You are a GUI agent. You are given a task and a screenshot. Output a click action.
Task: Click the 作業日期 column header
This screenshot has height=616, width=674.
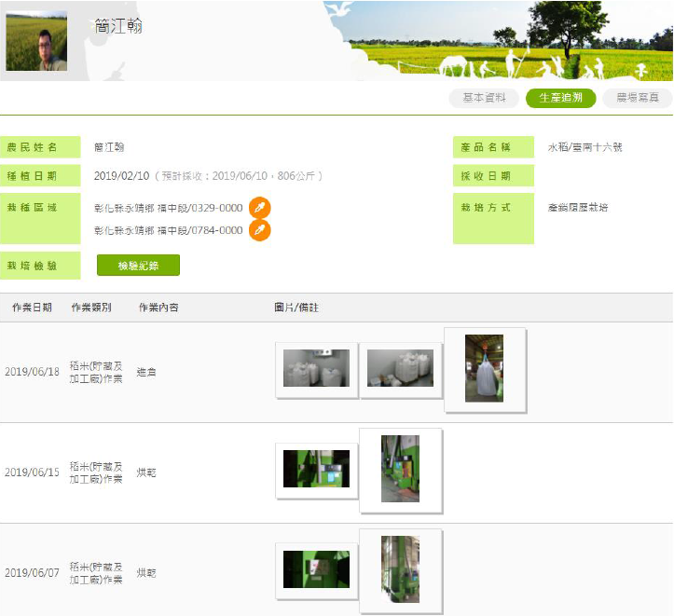coord(33,308)
